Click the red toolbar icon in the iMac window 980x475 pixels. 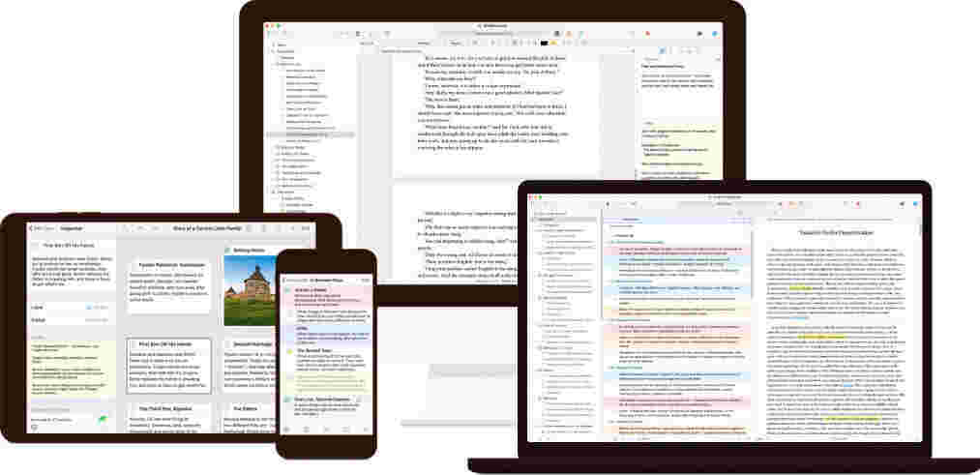647,33
